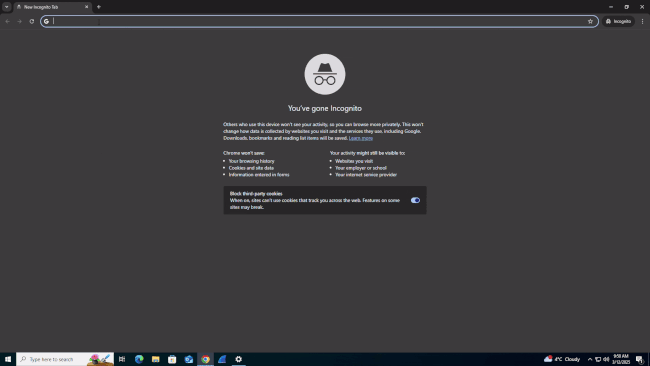Click the 'Block third-party cookies' label
The image size is (650, 366).
(x=256, y=194)
